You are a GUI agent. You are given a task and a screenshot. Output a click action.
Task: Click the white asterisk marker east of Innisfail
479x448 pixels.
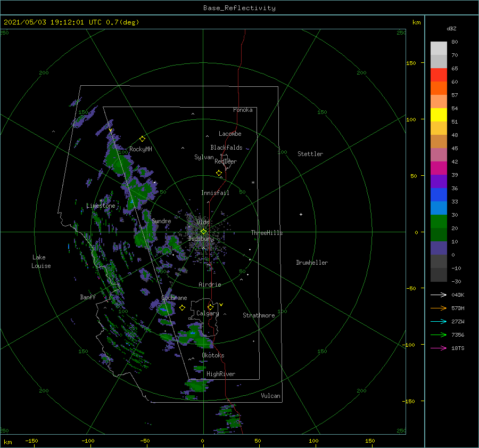tap(253, 183)
